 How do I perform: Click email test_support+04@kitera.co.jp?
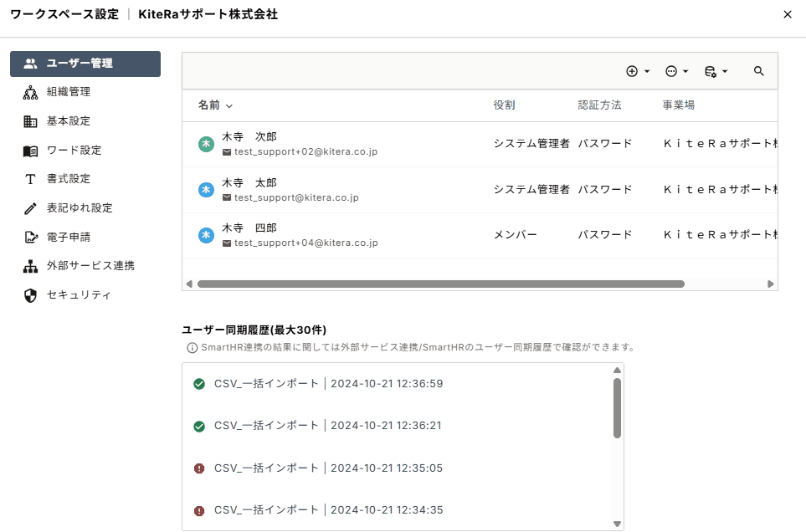pos(305,243)
